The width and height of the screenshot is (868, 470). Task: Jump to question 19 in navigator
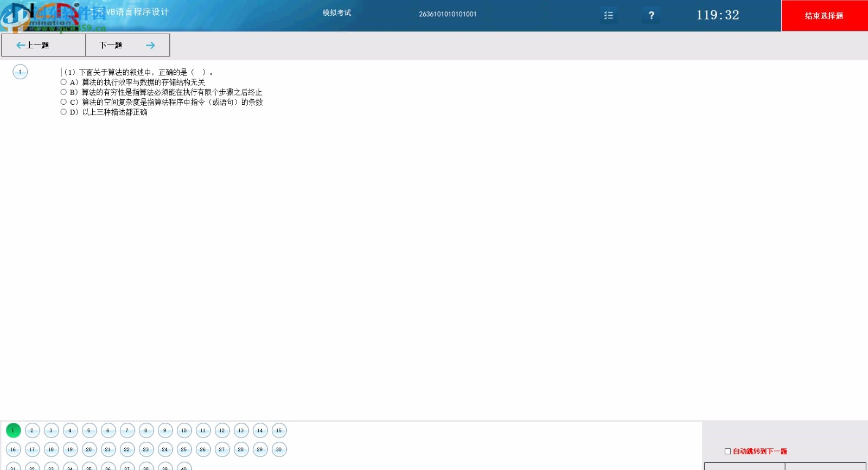coord(70,449)
